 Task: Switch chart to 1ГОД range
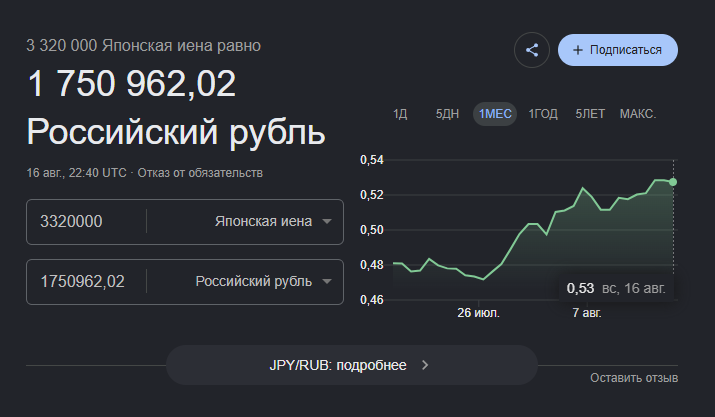[543, 114]
